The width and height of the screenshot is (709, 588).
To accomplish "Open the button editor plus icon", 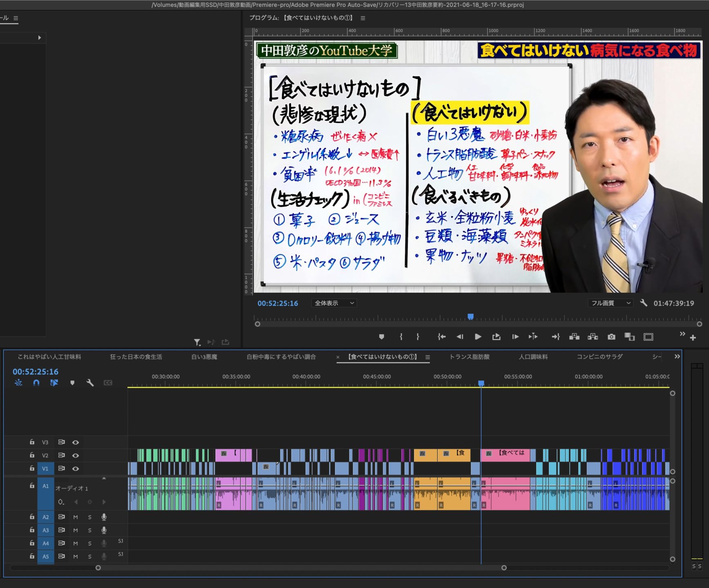I will pyautogui.click(x=693, y=338).
